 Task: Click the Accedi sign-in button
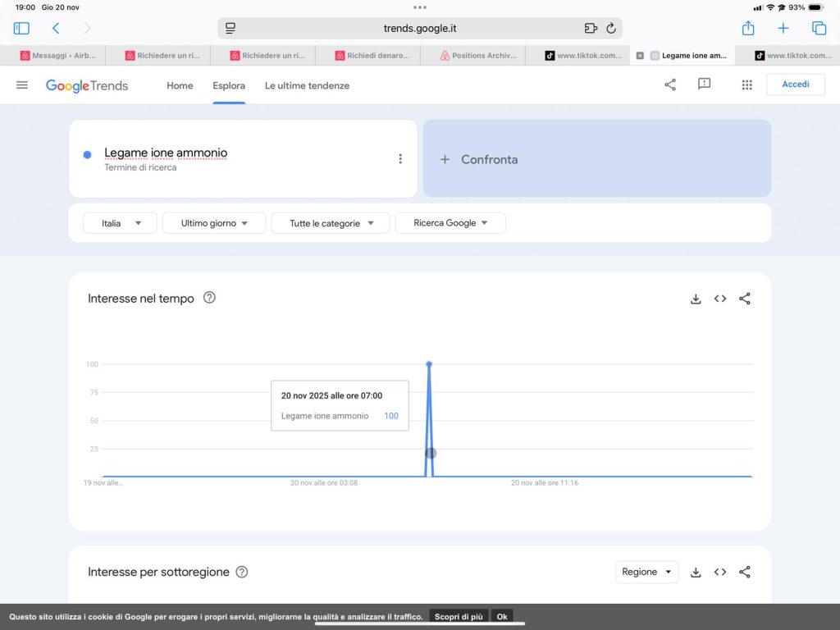pos(795,84)
